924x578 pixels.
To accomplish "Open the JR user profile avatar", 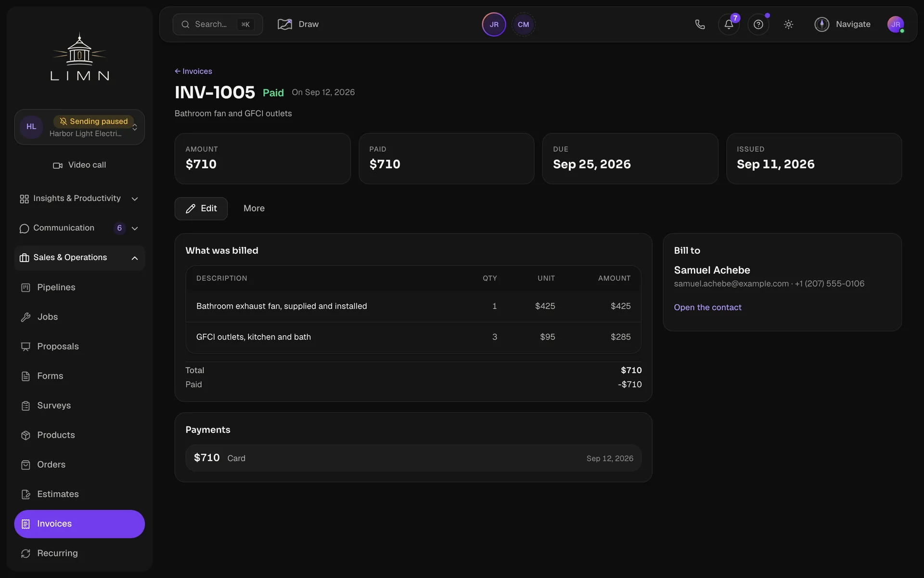I will [x=896, y=25].
